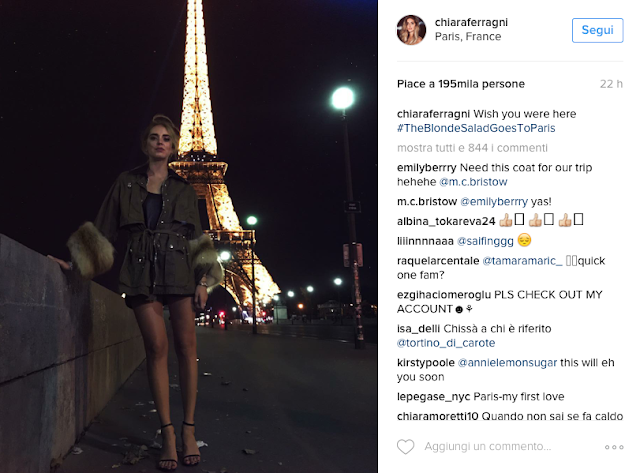Follow the account with Segui button

(598, 30)
